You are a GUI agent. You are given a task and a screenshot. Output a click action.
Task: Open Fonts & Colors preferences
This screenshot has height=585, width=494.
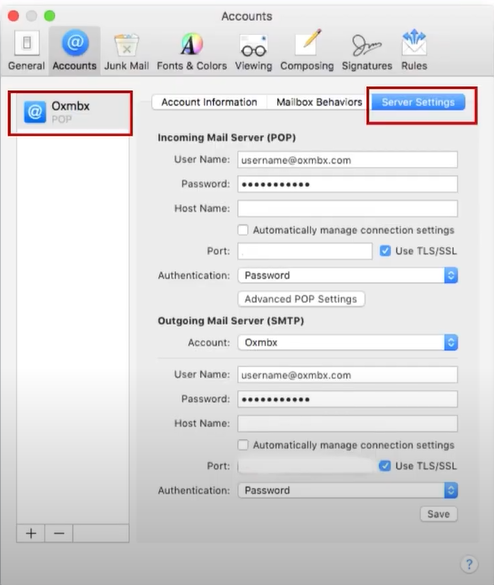click(192, 51)
